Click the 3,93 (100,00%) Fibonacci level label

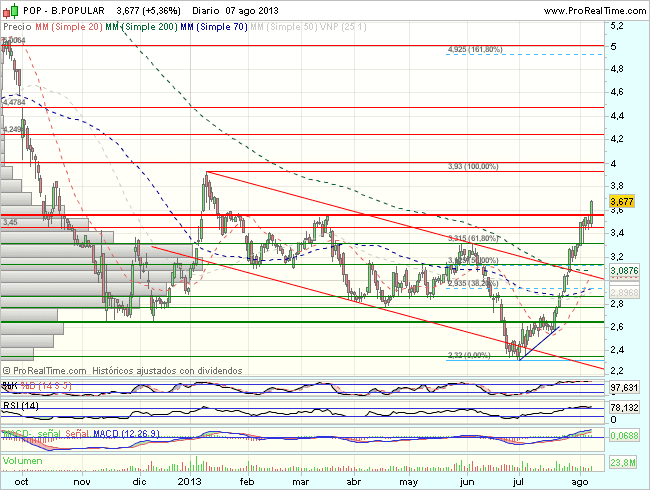tap(472, 166)
